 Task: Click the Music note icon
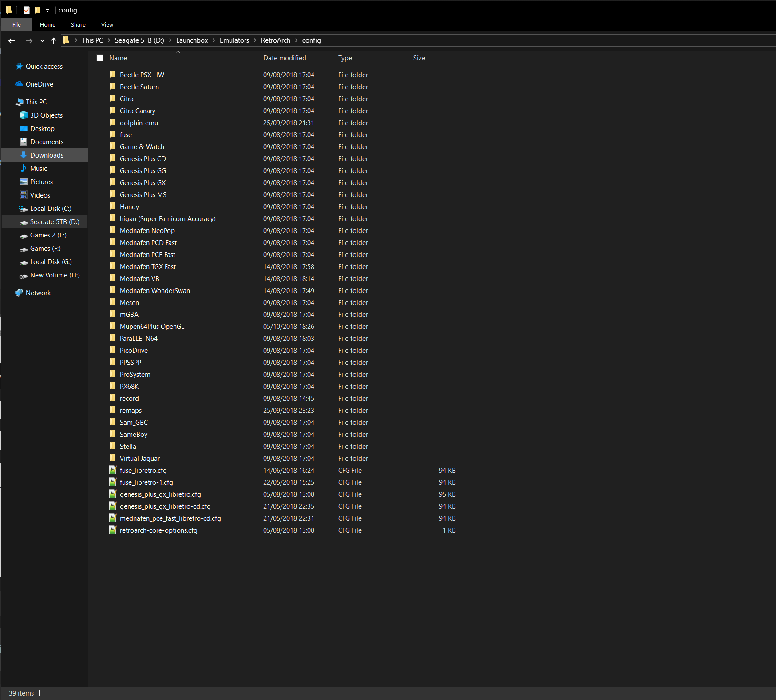[x=24, y=168]
